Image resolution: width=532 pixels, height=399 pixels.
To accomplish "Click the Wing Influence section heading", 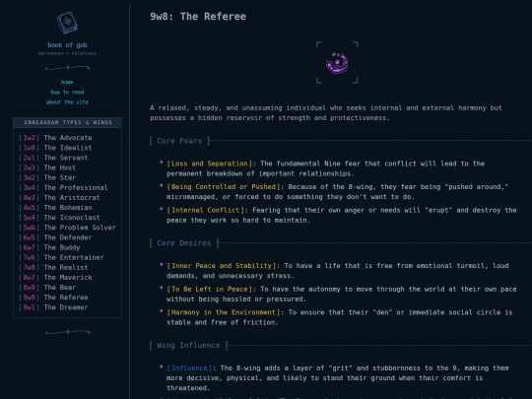I will (188, 346).
